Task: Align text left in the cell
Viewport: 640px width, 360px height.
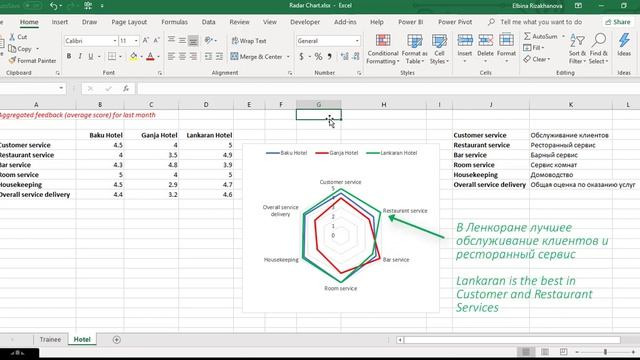Action: 171,56
